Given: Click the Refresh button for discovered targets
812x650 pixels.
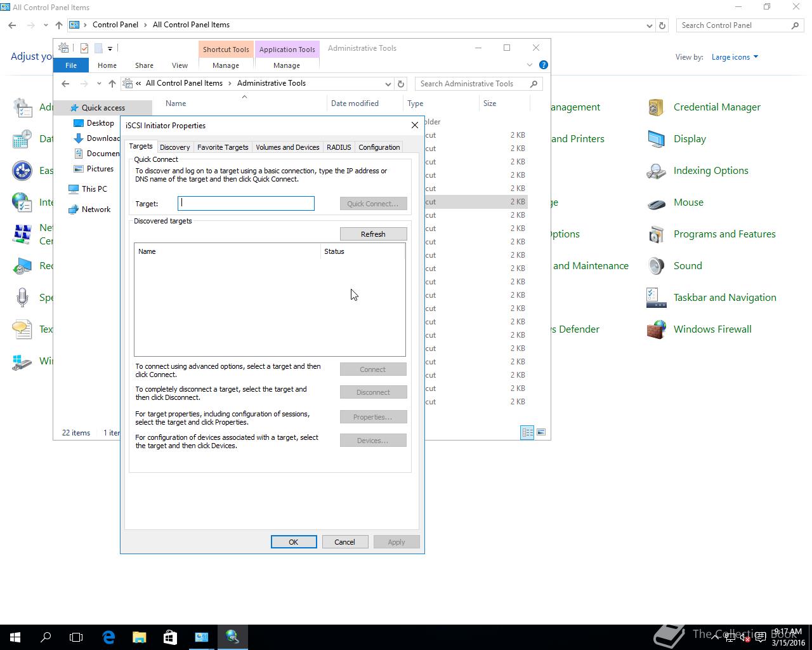Looking at the screenshot, I should tap(373, 234).
